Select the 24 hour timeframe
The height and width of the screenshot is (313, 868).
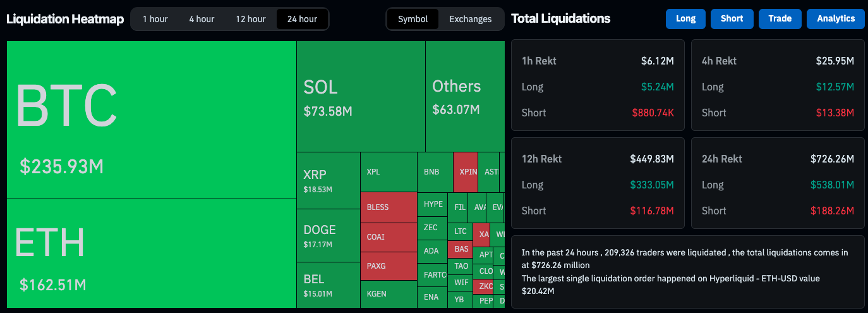pyautogui.click(x=302, y=19)
